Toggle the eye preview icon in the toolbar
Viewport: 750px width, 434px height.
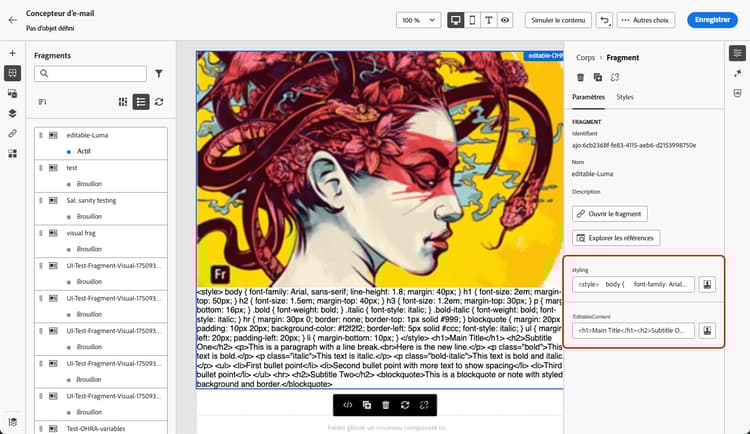coord(505,20)
